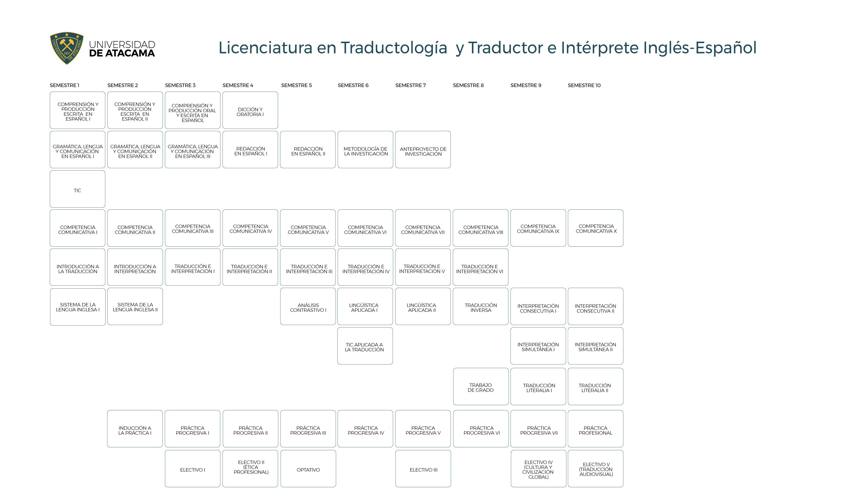The width and height of the screenshot is (868, 502).
Task: Click Traducción Literalia I course
Action: 538,387
